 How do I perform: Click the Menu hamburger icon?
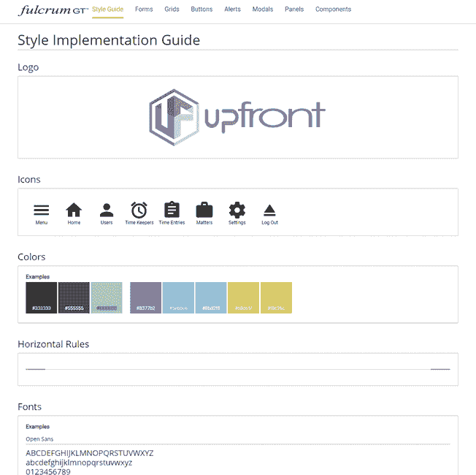[42, 210]
